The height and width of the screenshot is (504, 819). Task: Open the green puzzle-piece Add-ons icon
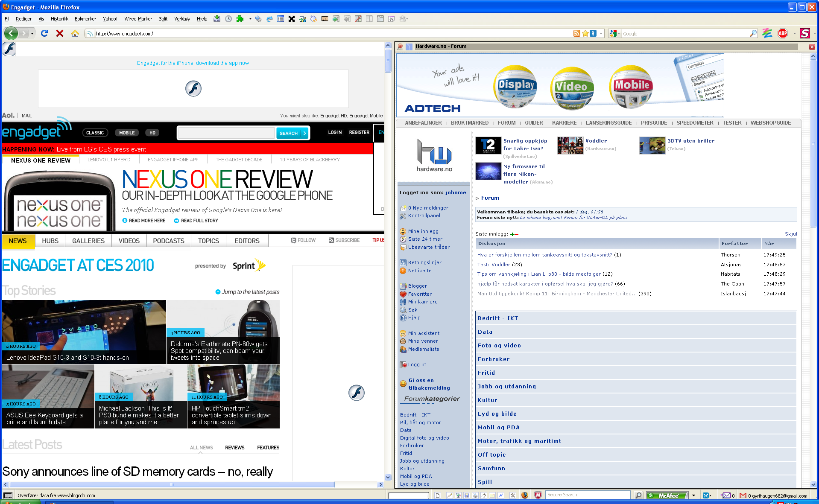click(240, 19)
